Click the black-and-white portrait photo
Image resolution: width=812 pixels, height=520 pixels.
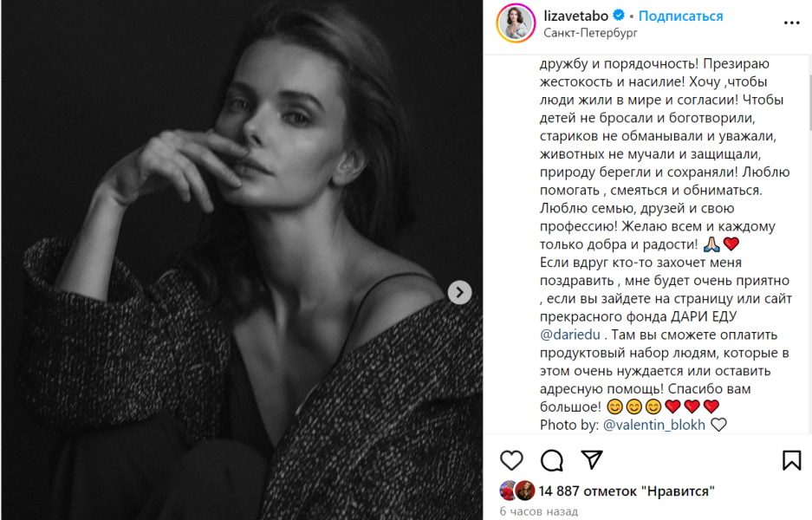click(x=241, y=260)
